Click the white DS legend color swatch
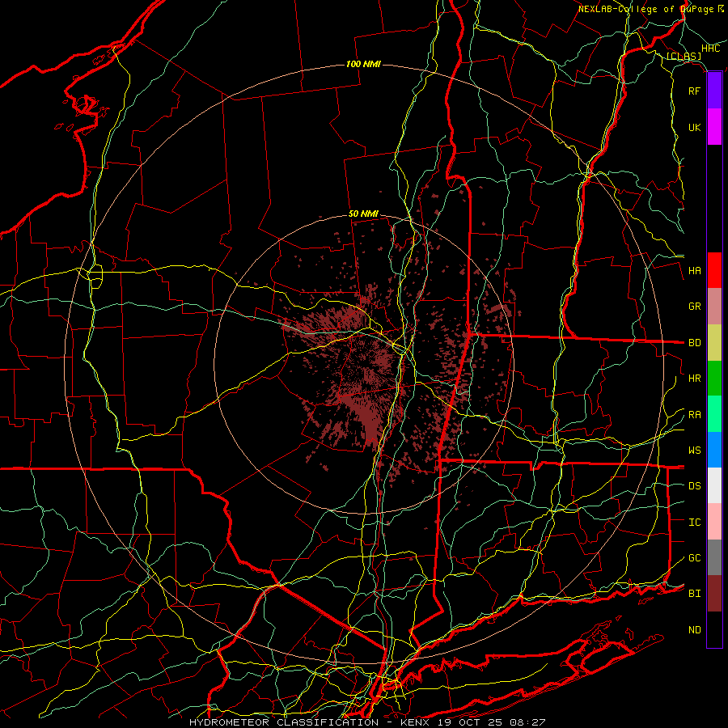 pyautogui.click(x=714, y=485)
